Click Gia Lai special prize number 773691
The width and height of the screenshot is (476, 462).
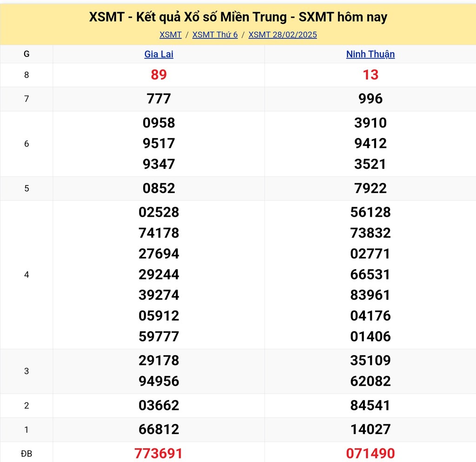(x=159, y=453)
